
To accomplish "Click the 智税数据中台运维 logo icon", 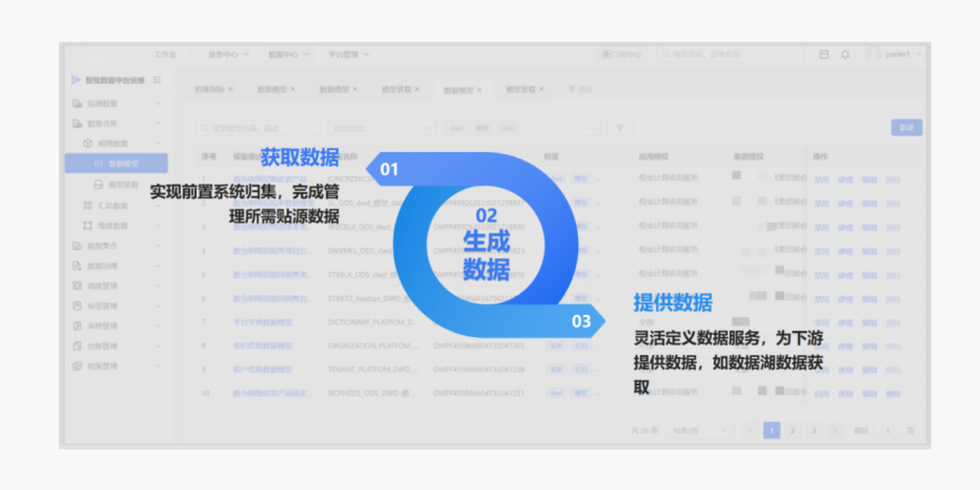I will pos(76,80).
